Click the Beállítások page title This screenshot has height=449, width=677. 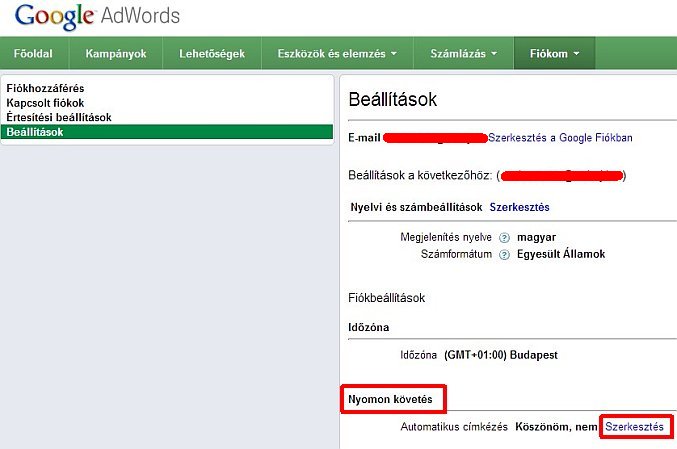click(x=393, y=100)
